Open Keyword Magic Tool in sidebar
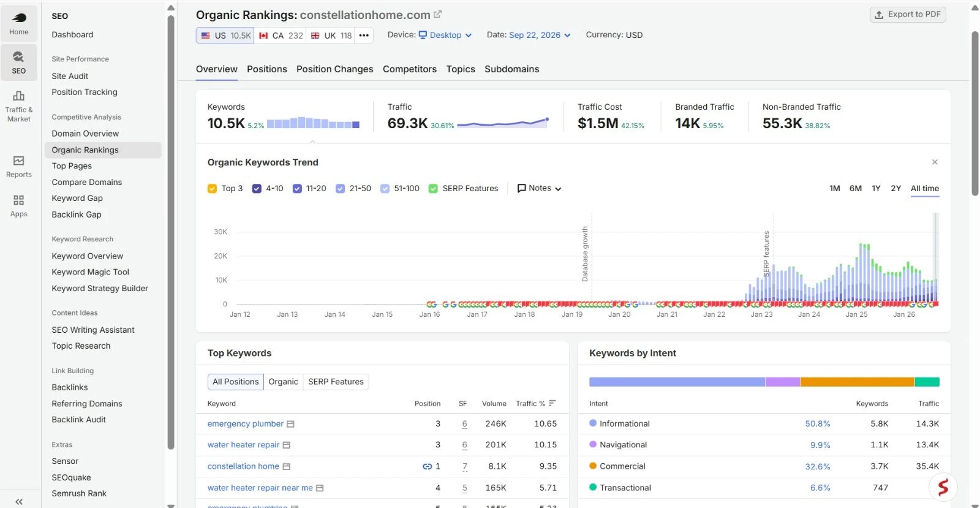The height and width of the screenshot is (508, 980). point(91,272)
